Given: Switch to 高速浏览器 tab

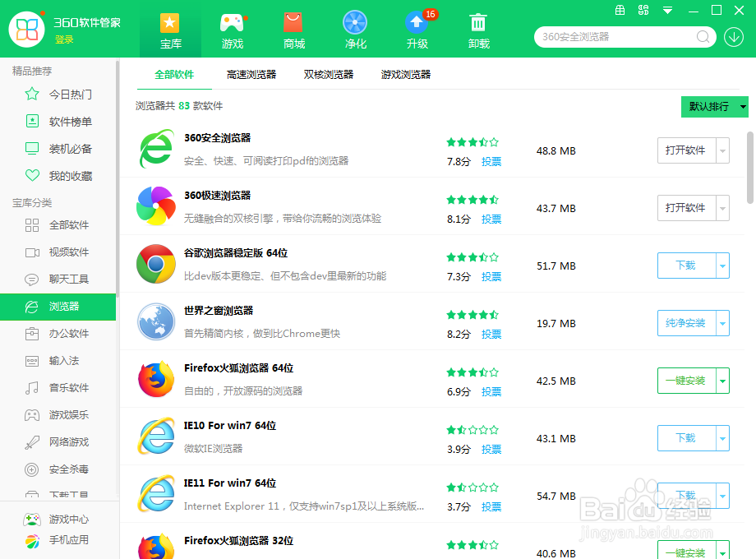Looking at the screenshot, I should click(x=251, y=75).
